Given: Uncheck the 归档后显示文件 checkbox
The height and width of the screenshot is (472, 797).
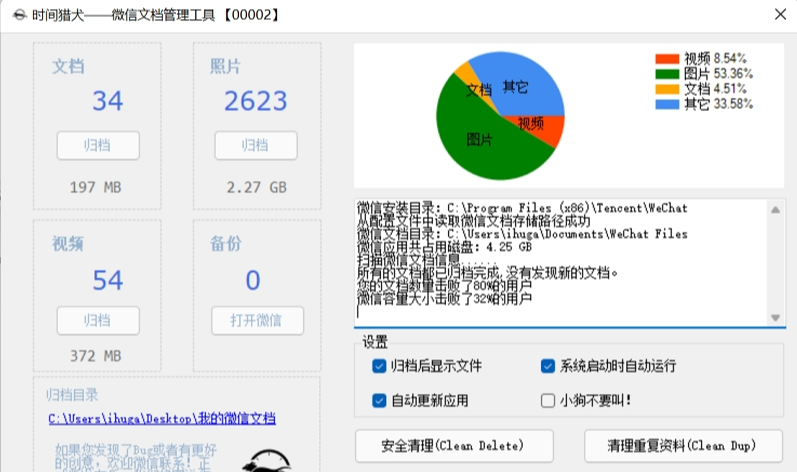Looking at the screenshot, I should (x=379, y=366).
